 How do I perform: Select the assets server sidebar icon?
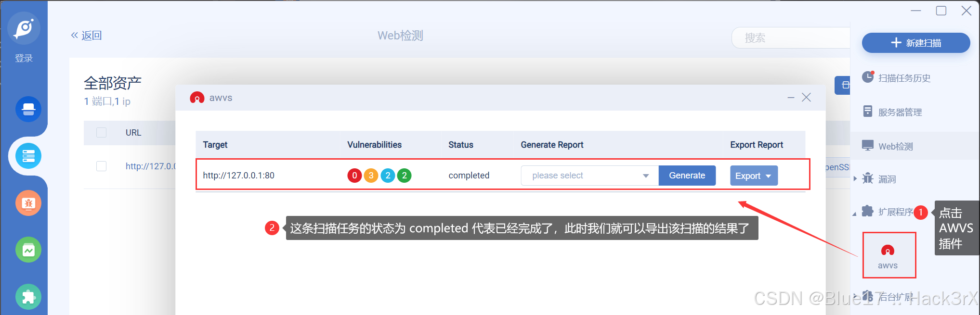click(x=28, y=156)
